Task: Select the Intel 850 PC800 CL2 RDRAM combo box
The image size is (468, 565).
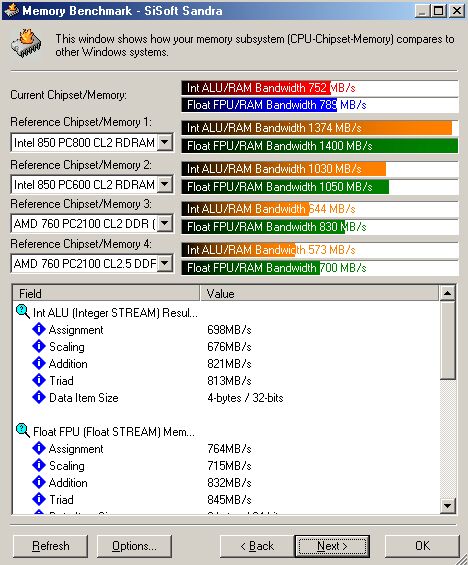Action: coord(92,143)
